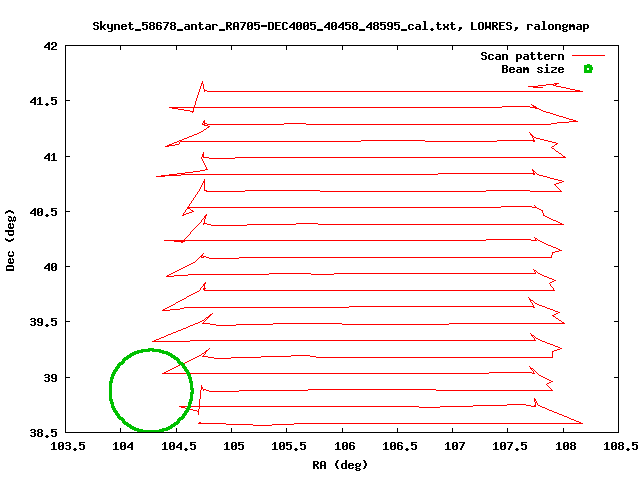This screenshot has width=640, height=480.
Task: Click the x-axis tick label 108
Action: [x=566, y=446]
